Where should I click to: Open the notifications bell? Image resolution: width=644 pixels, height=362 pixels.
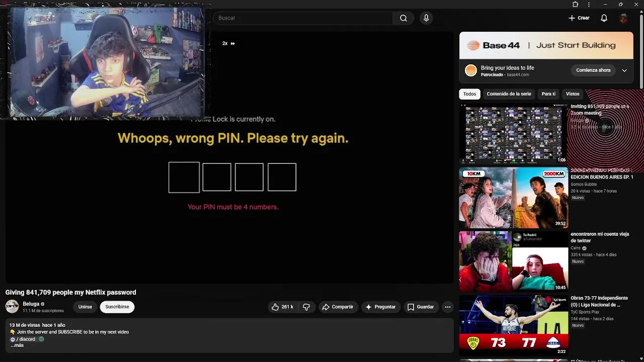coord(604,18)
